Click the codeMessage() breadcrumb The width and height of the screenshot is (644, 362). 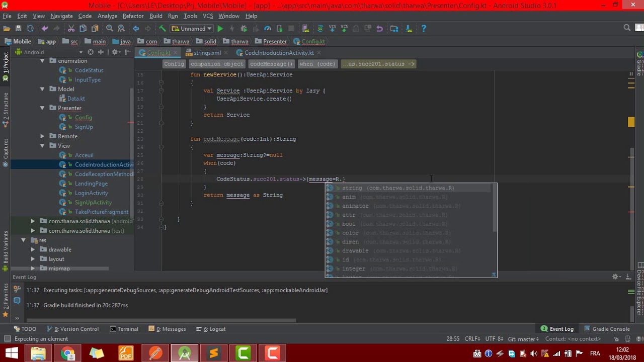point(271,64)
